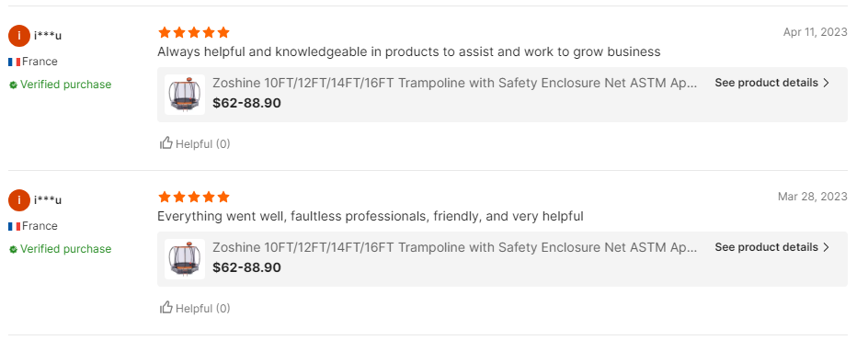Click France flag icon in second review
868x340 pixels.
(15, 226)
